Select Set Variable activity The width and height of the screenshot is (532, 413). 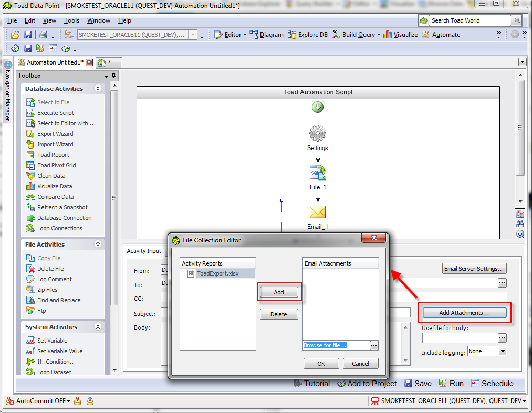point(52,341)
